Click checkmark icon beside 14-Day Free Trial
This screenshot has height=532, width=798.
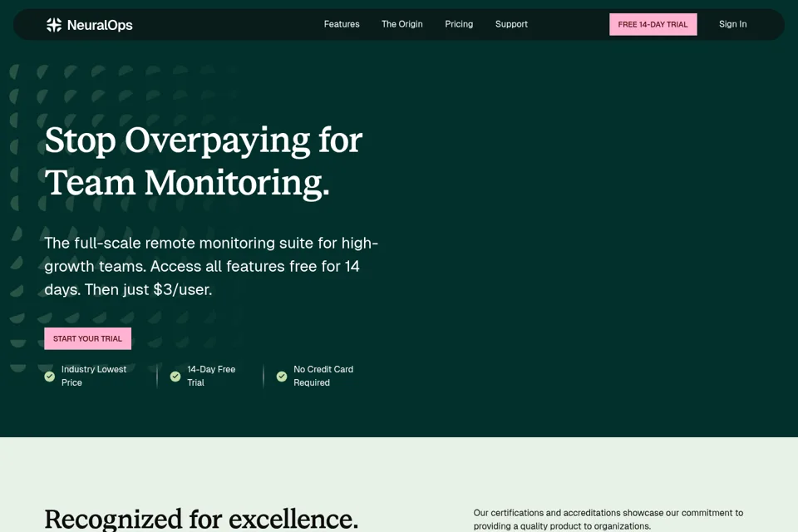point(175,377)
